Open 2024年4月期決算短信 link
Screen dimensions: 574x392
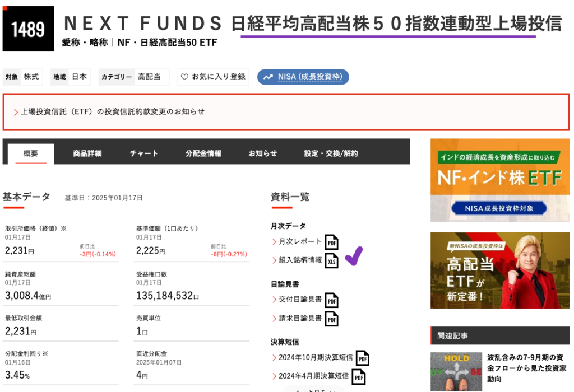click(x=314, y=376)
